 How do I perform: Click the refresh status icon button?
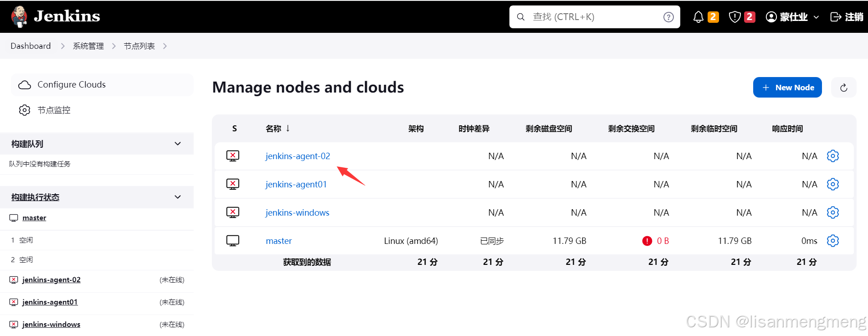(844, 88)
